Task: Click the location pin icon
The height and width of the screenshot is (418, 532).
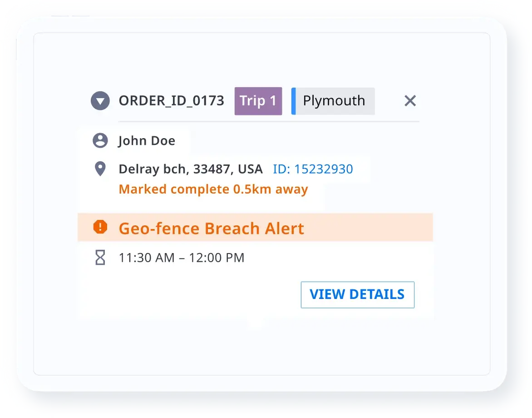Action: tap(100, 169)
